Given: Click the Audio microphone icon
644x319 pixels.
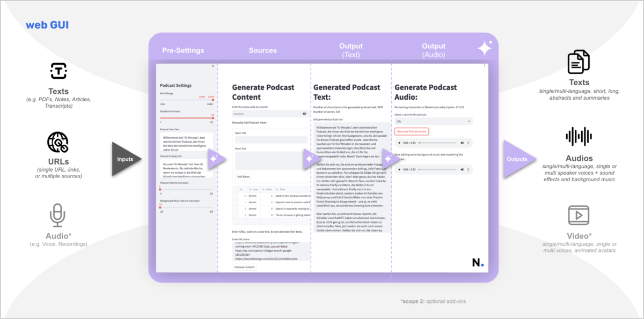Looking at the screenshot, I should [x=58, y=216].
